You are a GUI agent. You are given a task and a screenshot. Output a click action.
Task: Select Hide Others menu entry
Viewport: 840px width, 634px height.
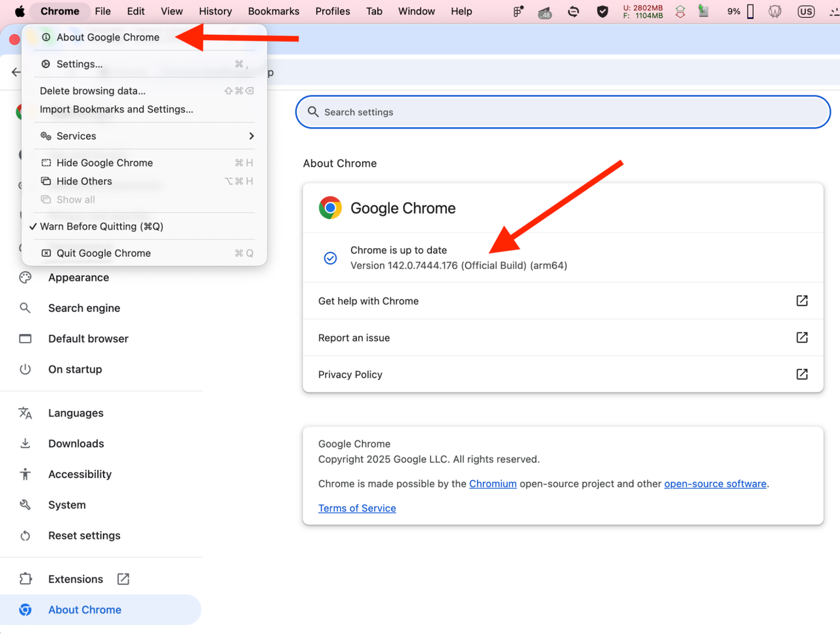pyautogui.click(x=144, y=181)
